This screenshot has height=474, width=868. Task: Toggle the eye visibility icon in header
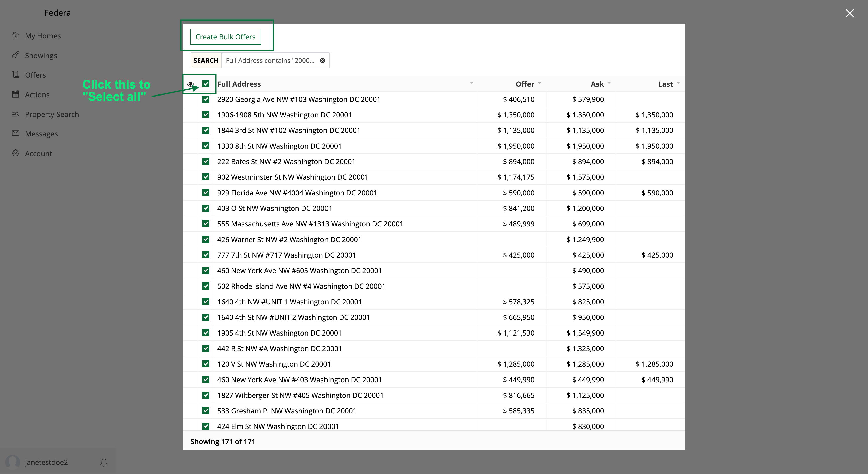pos(190,84)
